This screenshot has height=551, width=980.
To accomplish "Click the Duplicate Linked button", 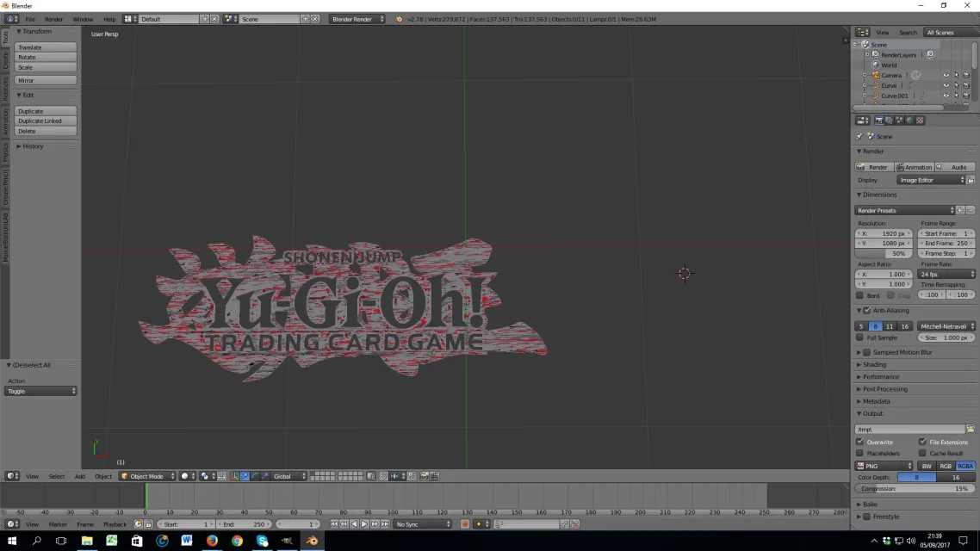I will (46, 121).
